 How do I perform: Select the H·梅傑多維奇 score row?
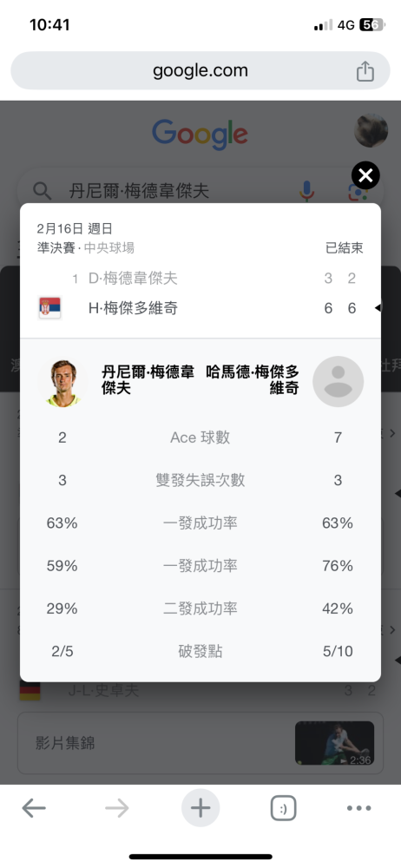tap(200, 308)
